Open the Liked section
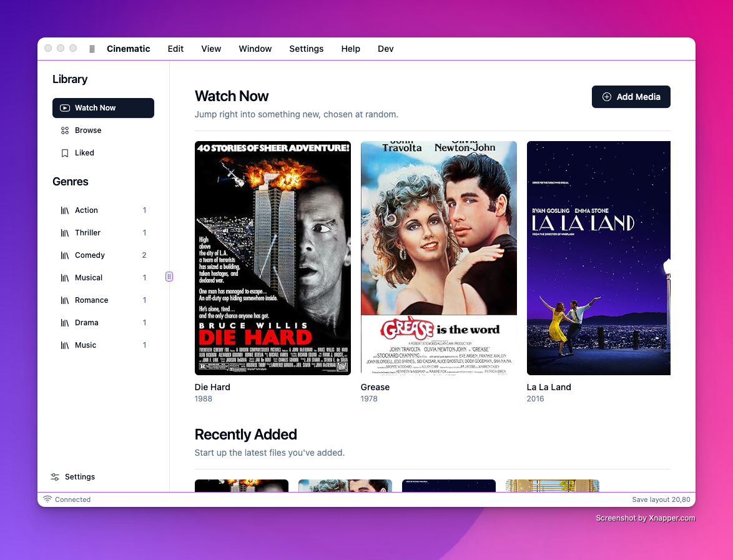Image resolution: width=733 pixels, height=560 pixels. 103,153
